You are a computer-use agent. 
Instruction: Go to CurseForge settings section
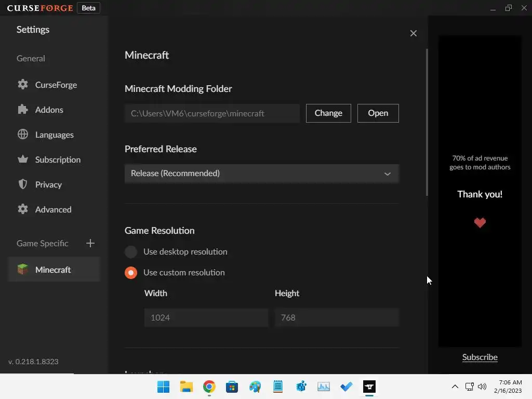(56, 85)
